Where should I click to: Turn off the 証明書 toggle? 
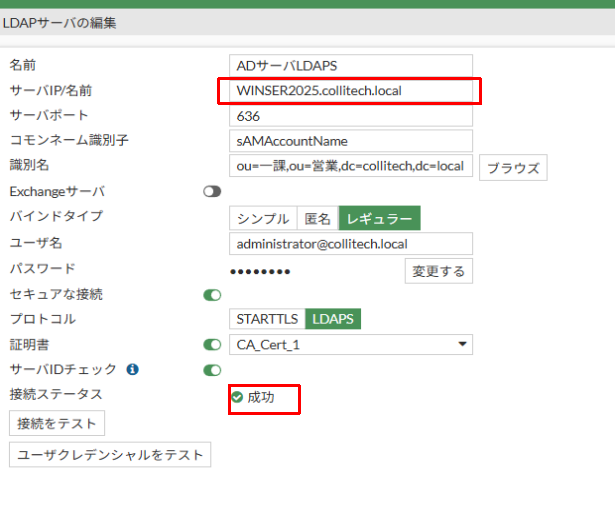pos(212,345)
